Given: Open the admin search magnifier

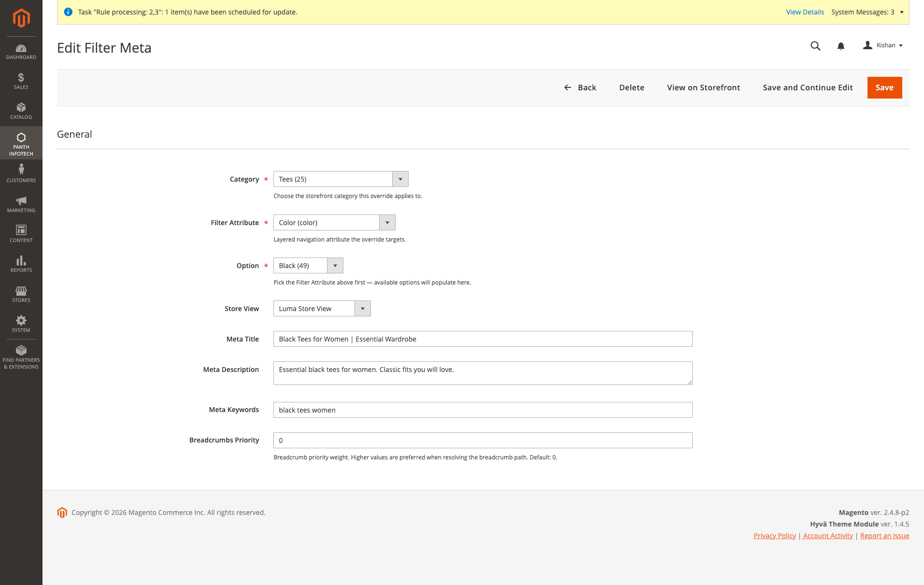Looking at the screenshot, I should point(815,46).
